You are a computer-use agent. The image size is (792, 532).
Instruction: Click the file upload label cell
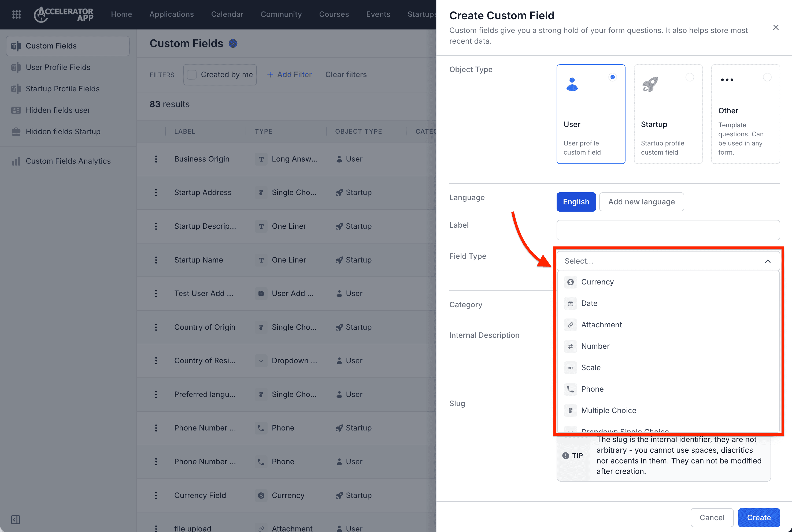coord(193,529)
